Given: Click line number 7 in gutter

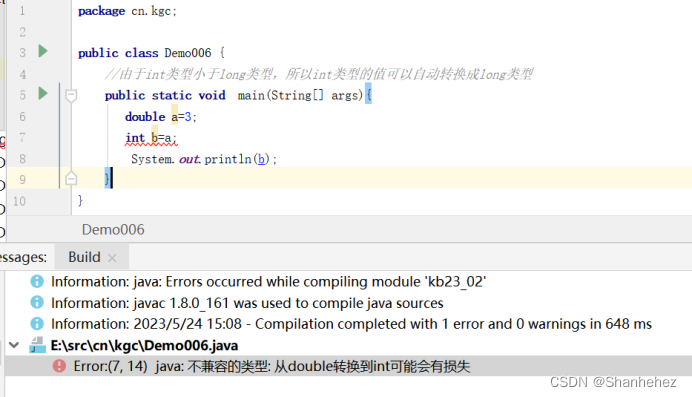Looking at the screenshot, I should [22, 138].
